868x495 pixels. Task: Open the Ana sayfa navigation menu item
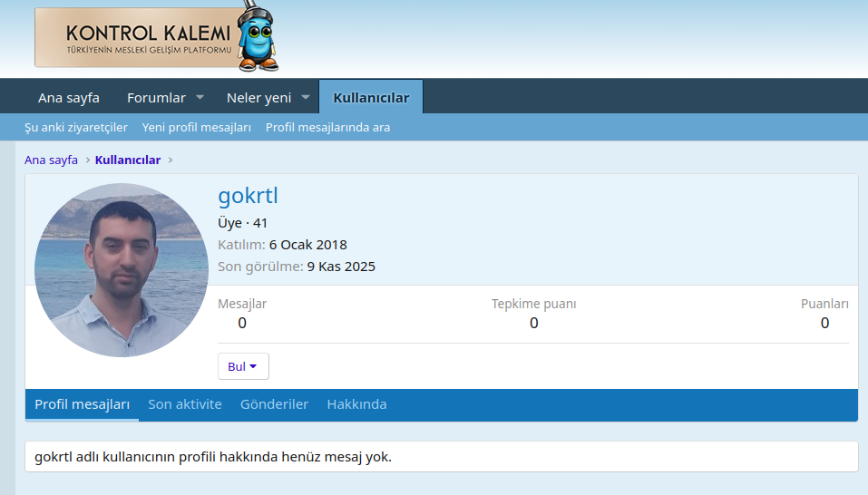[x=69, y=97]
